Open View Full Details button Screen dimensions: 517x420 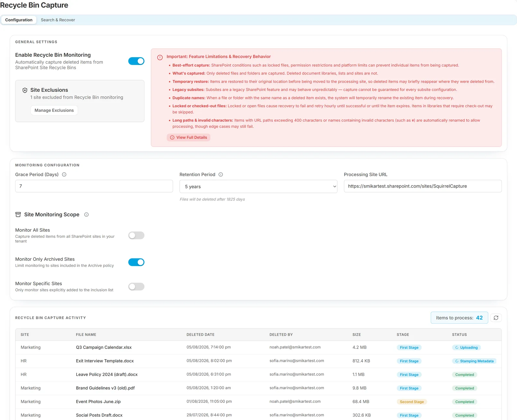(189, 137)
